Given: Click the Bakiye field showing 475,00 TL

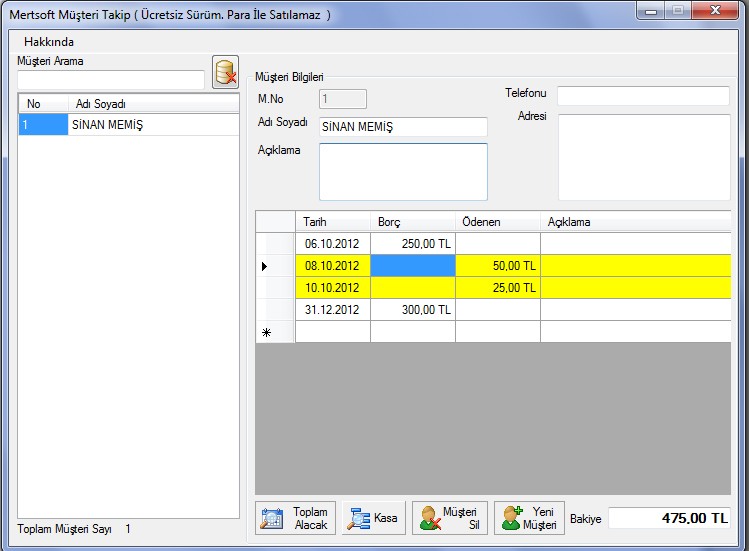Looking at the screenshot, I should (x=669, y=518).
